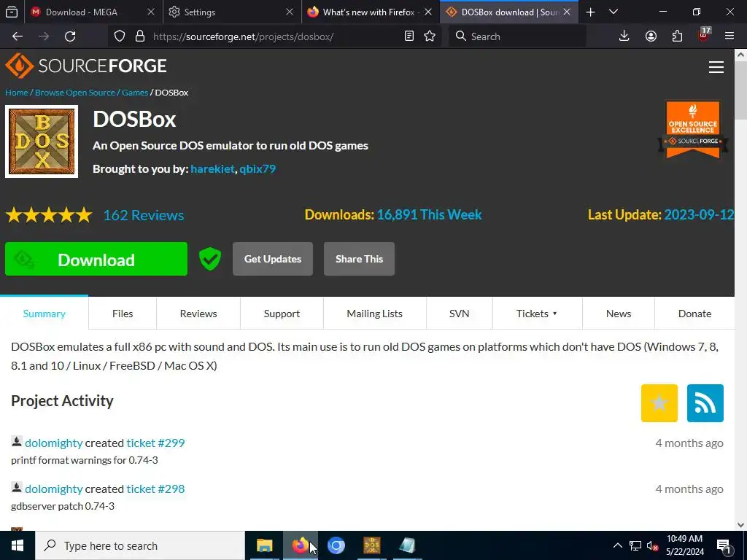This screenshot has width=747, height=560.
Task: Click the five-star rating
Action: coord(49,215)
